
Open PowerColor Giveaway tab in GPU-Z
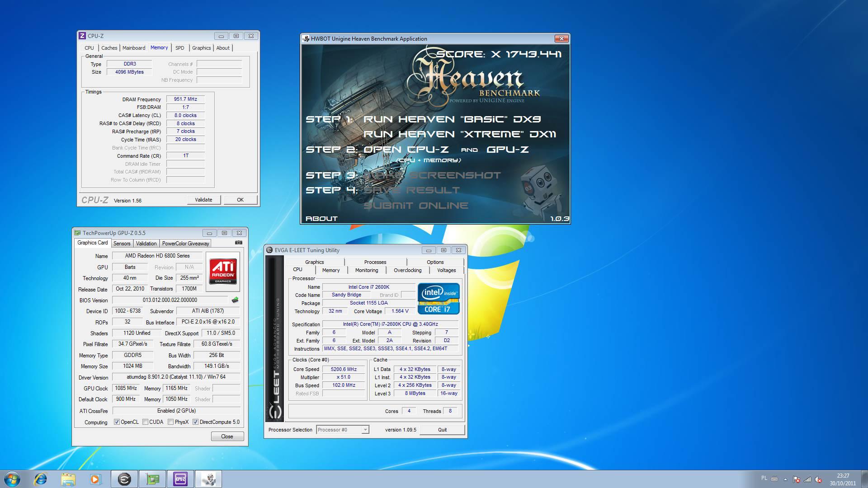click(x=185, y=244)
